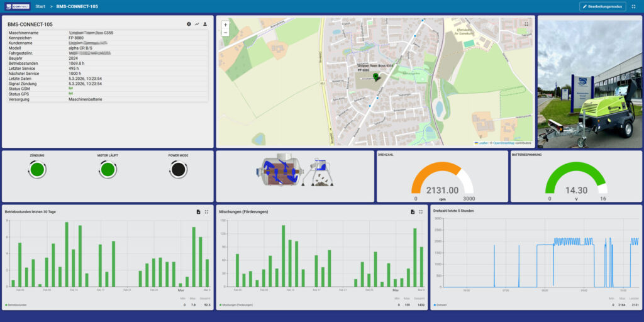Toggle Drehzahl legend series
This screenshot has width=644, height=322.
tap(440, 305)
